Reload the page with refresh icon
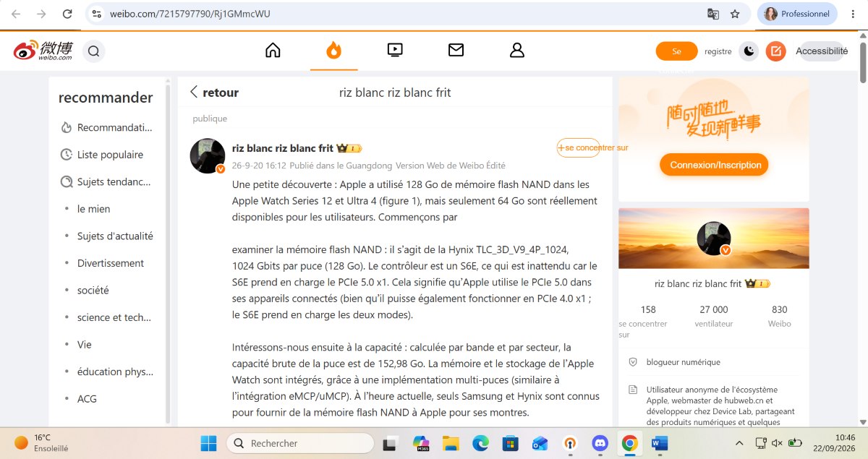This screenshot has height=459, width=868. [67, 14]
